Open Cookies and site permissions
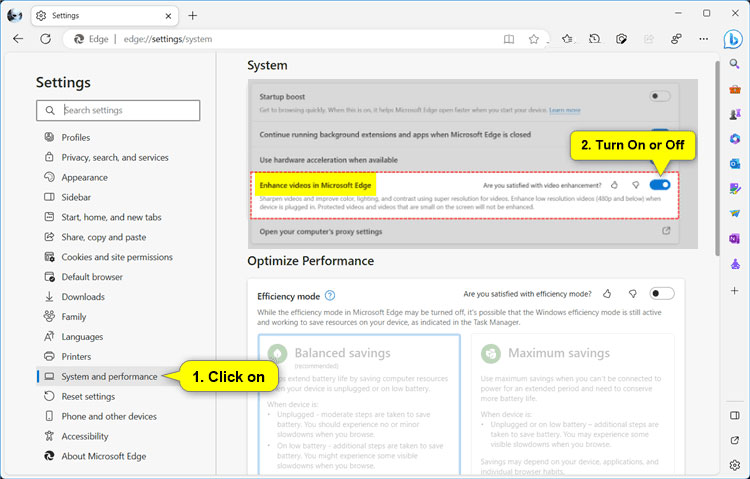Image resolution: width=750 pixels, height=479 pixels. tap(117, 257)
